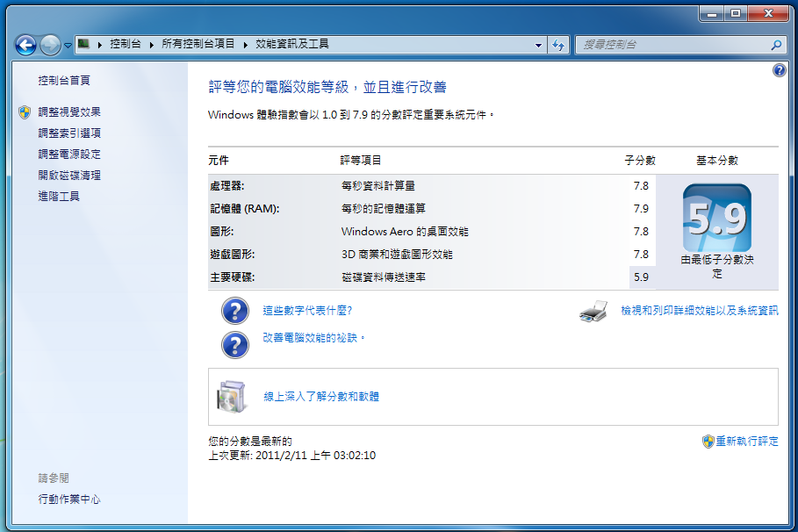Click the magnifier search icon

coord(776,45)
